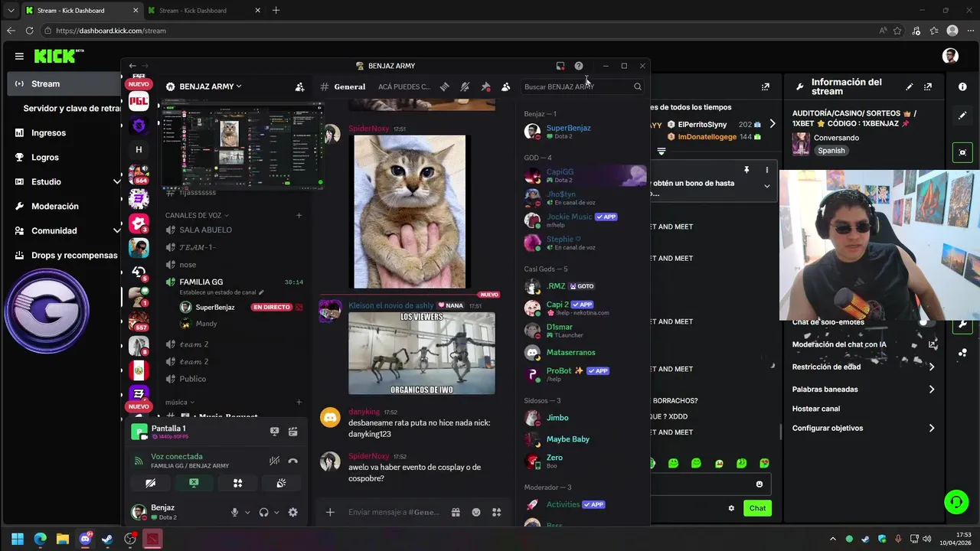980x551 pixels.
Task: Open apps launcher in Discord message bar
Action: [x=496, y=512]
